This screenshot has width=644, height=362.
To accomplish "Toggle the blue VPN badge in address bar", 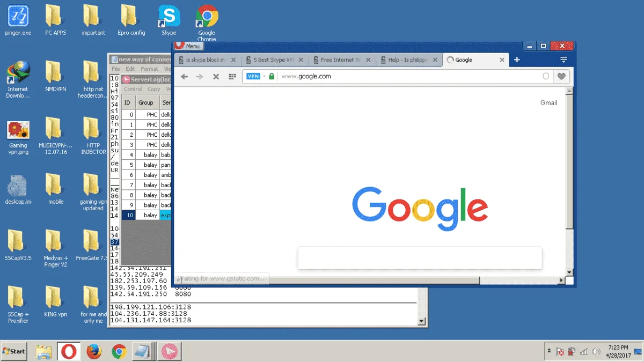I will (x=253, y=76).
